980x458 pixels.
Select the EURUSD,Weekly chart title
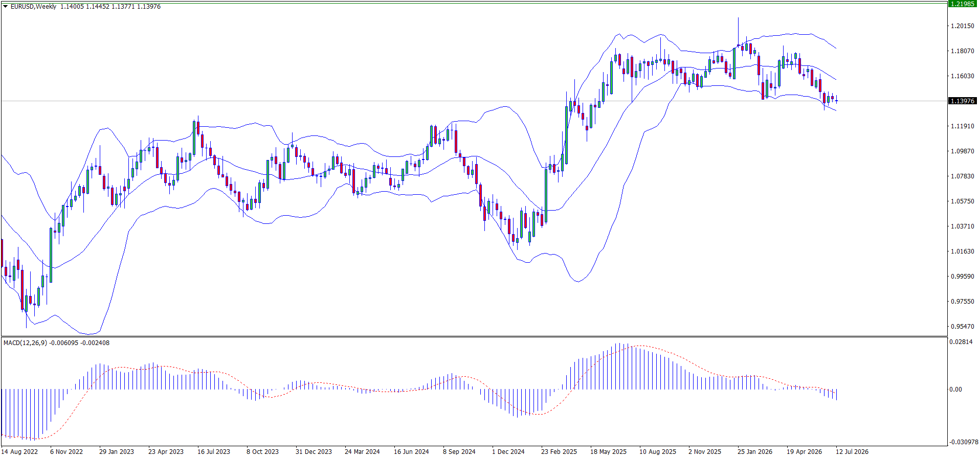[x=33, y=7]
